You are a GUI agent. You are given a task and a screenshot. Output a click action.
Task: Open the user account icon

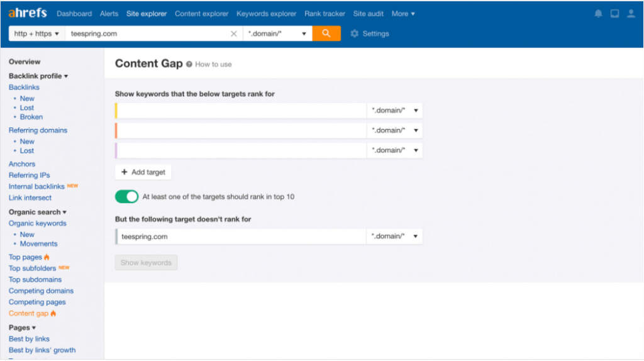tap(631, 14)
